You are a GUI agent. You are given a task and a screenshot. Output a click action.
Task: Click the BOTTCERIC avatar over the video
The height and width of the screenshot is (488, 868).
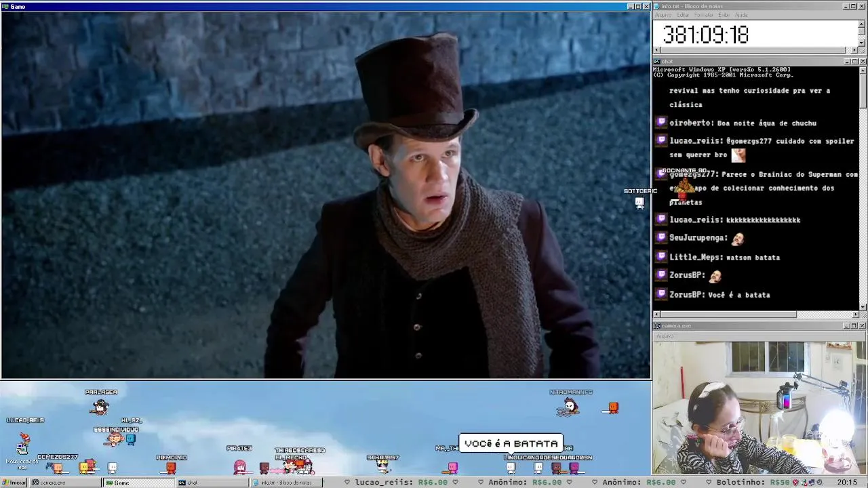[639, 203]
